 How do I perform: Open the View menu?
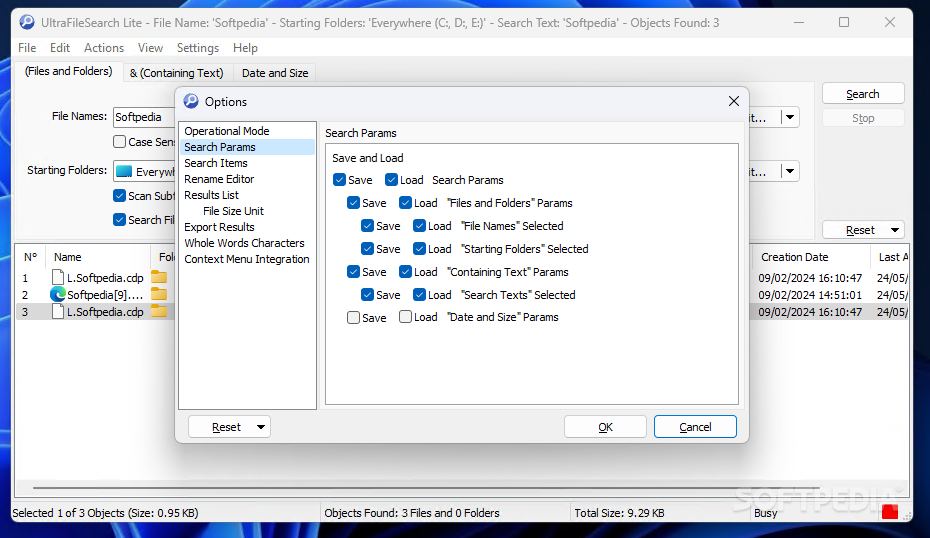click(x=150, y=48)
